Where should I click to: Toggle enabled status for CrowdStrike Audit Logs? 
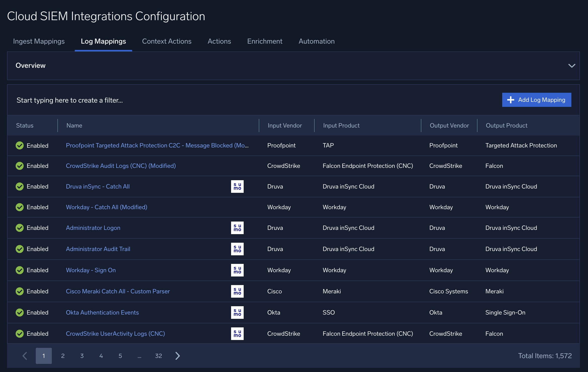20,166
